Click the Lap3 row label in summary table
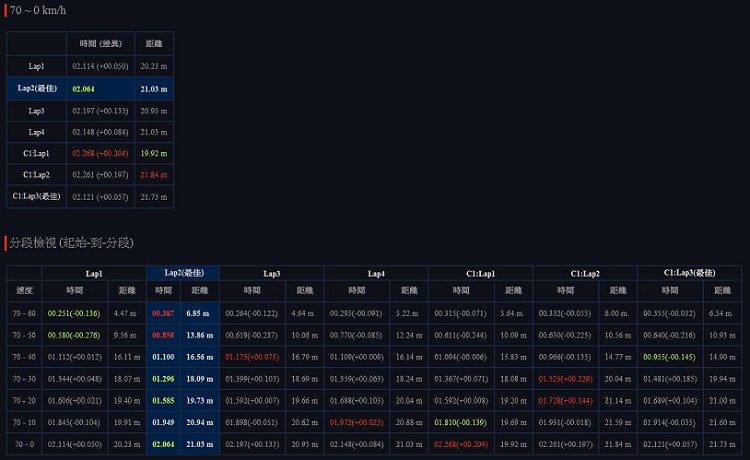Viewport: 750px width, 460px height. pos(36,110)
